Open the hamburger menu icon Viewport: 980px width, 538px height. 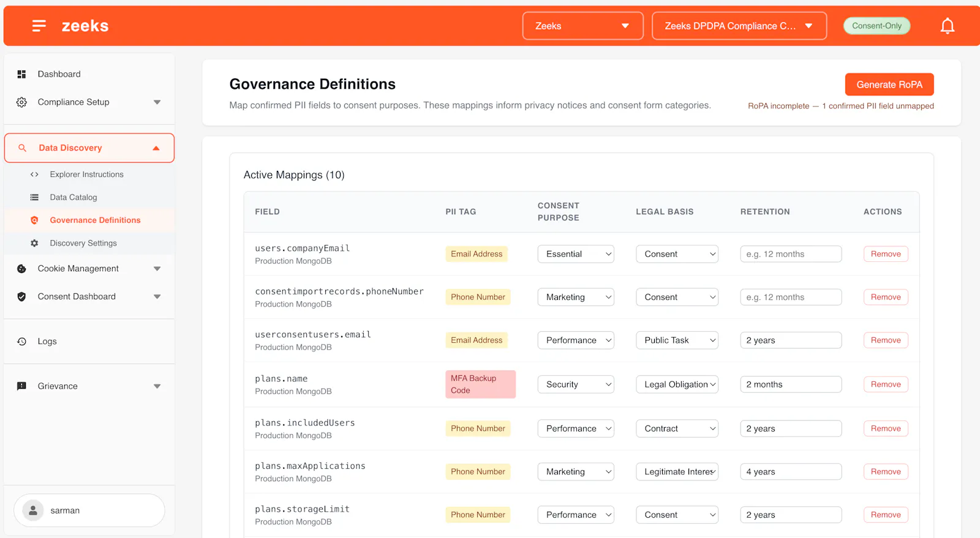point(39,26)
